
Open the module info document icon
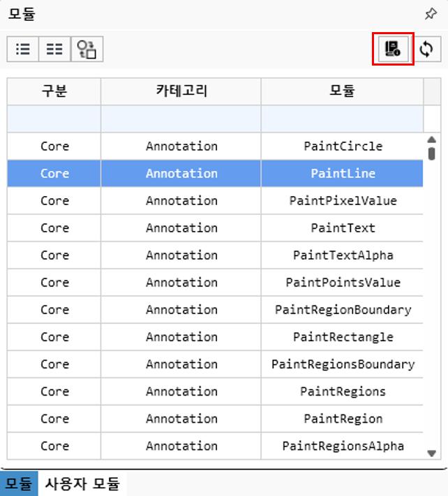pos(393,50)
